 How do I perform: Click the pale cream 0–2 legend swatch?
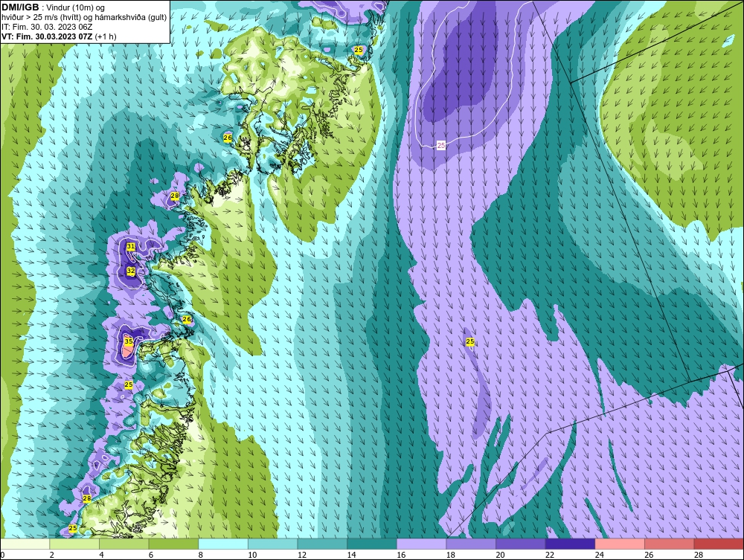point(25,544)
